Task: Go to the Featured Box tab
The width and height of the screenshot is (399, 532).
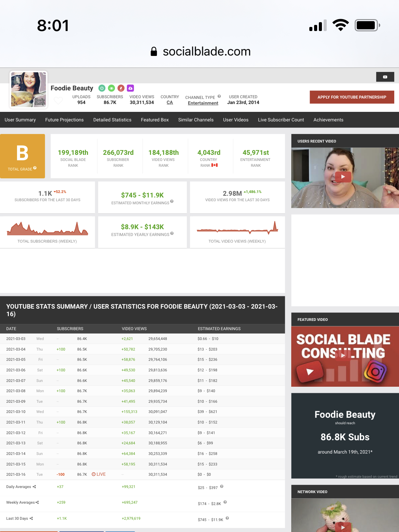Action: click(155, 120)
